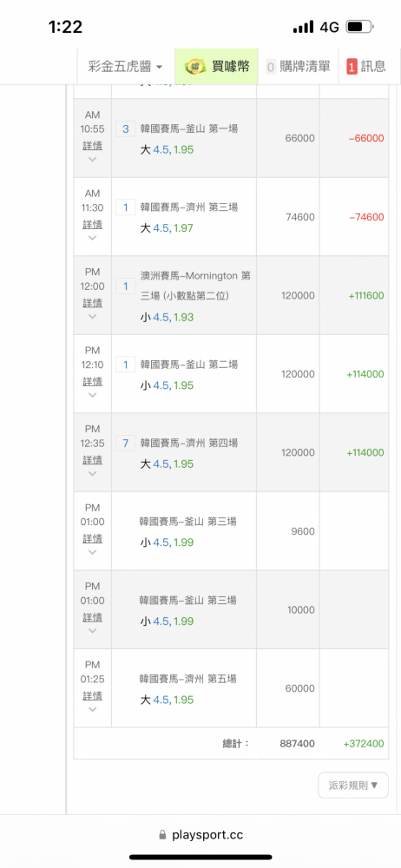Open 詳情 for the PM 12:10 bet

pyautogui.click(x=93, y=382)
